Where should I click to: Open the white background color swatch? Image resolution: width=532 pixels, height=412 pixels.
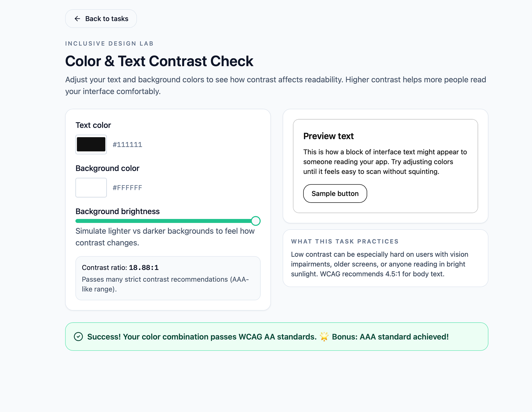coord(91,188)
